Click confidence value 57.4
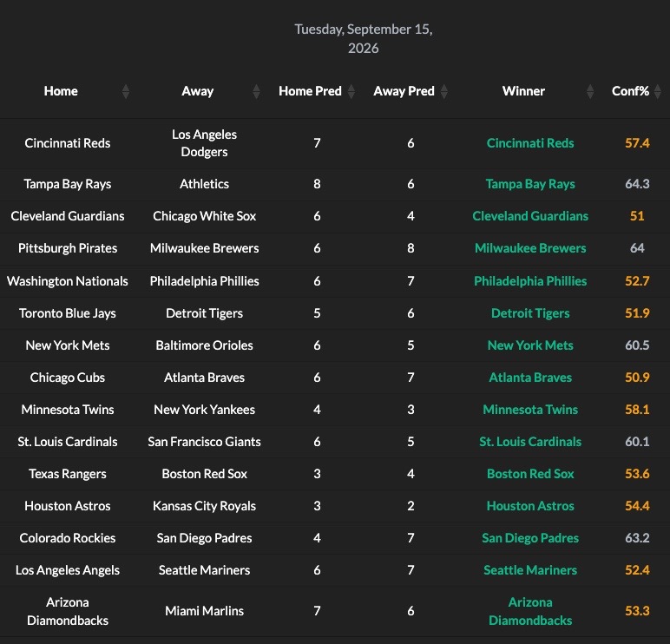 (x=637, y=143)
